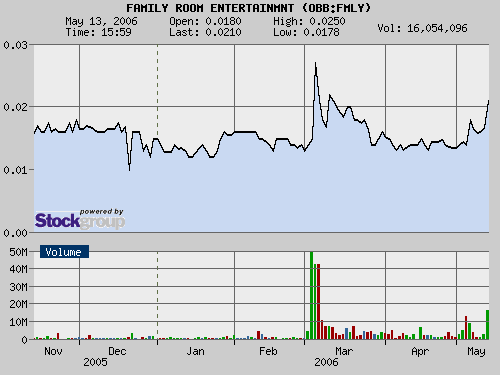Screen dimensions: 500x375
Task: Click the 'Time: 15:59' label
Action: (98, 32)
